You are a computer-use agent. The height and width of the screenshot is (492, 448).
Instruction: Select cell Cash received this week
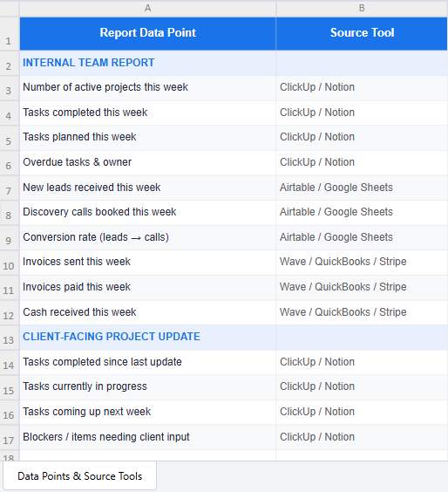[x=147, y=312]
